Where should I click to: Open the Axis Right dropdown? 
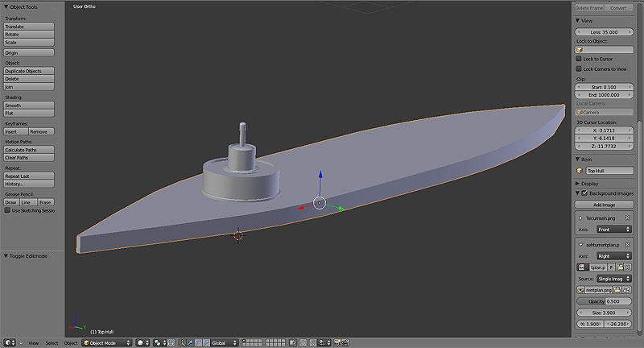tap(613, 256)
